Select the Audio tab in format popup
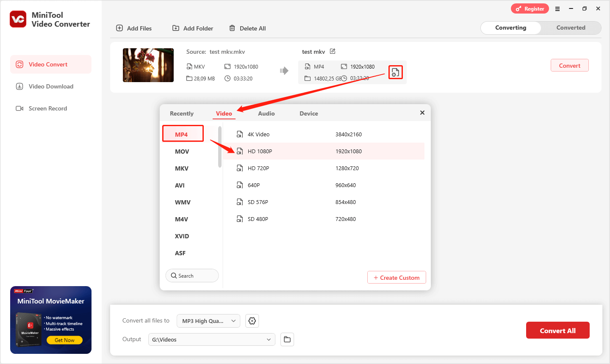 266,113
